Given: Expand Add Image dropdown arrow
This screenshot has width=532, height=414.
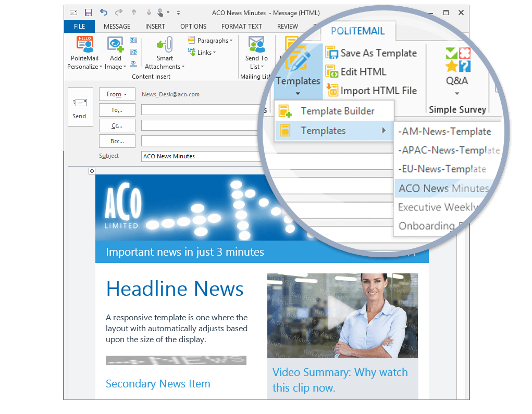Looking at the screenshot, I should pyautogui.click(x=125, y=67).
